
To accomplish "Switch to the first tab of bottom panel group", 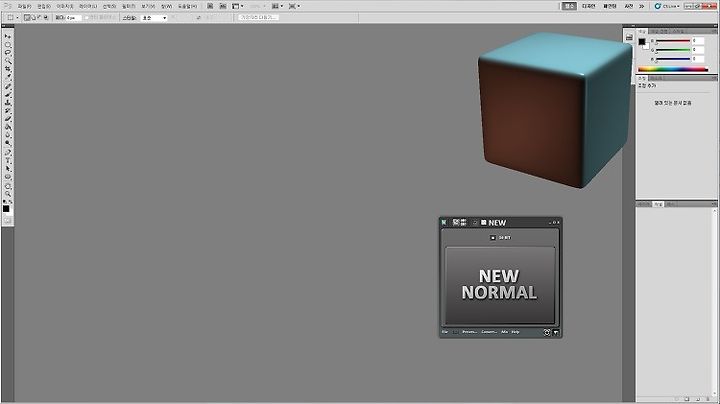I will [644, 204].
